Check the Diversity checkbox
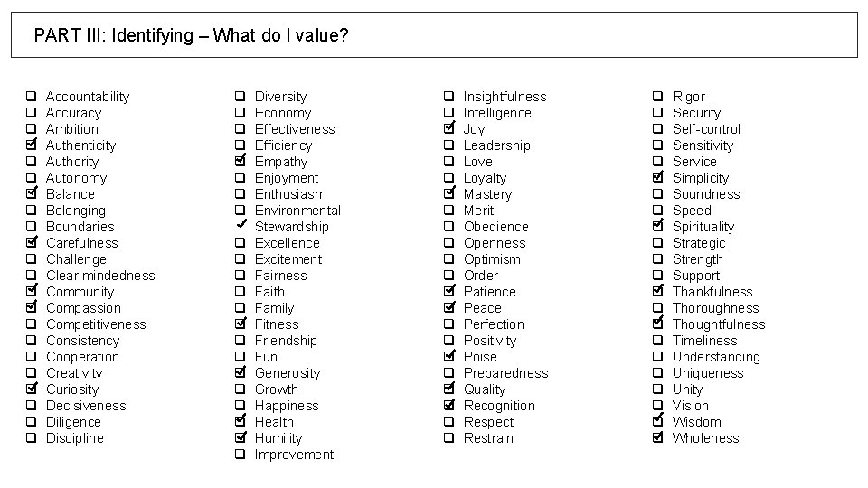868x488 pixels. [x=240, y=97]
